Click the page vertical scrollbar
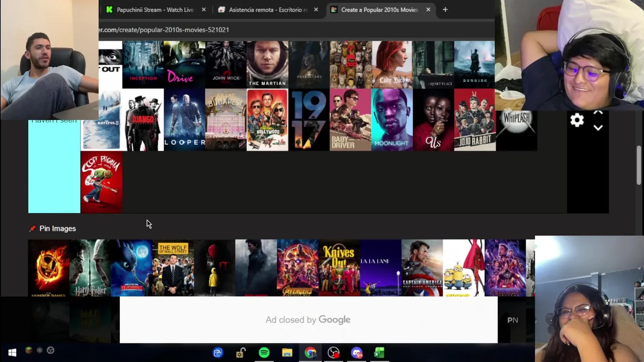Viewport: 644px width, 362px height. [639, 166]
